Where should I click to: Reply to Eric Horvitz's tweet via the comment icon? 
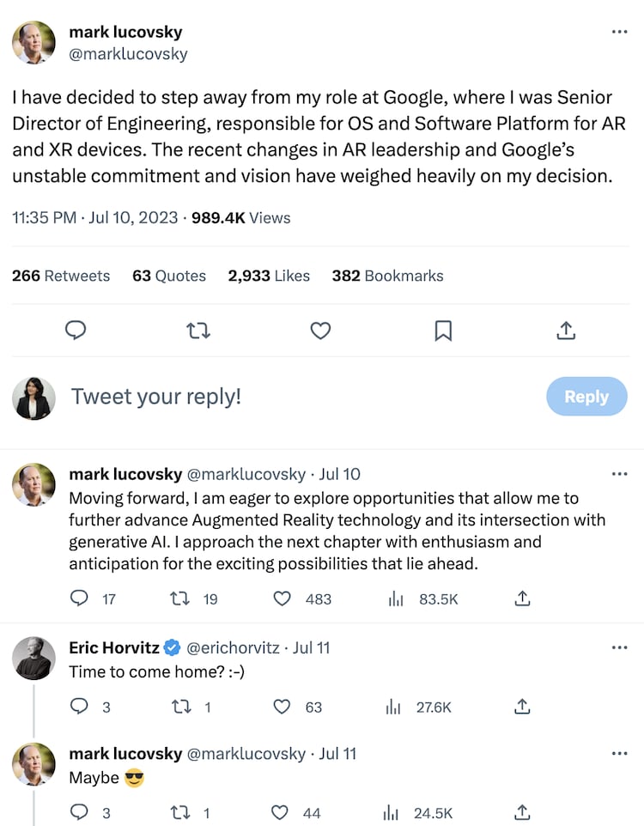click(79, 707)
